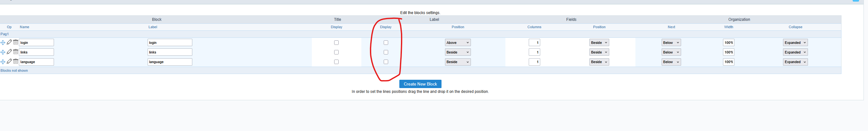Screen dimensions: 868x131
Task: Toggle Label Display checkbox for links block
Action: (x=386, y=52)
